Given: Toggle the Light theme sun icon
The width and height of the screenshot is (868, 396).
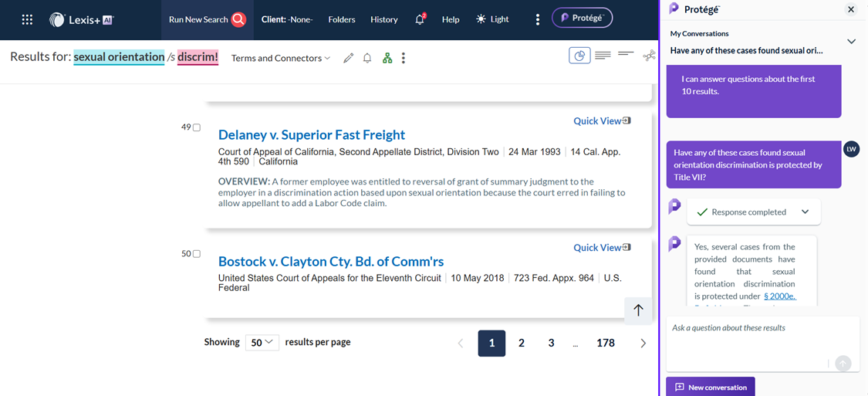Looking at the screenshot, I should coord(481,19).
